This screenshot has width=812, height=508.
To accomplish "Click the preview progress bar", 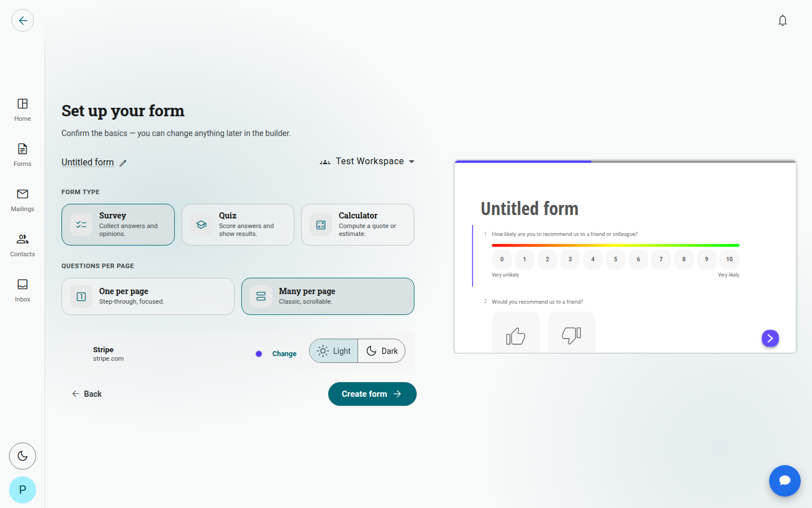I will pyautogui.click(x=625, y=161).
